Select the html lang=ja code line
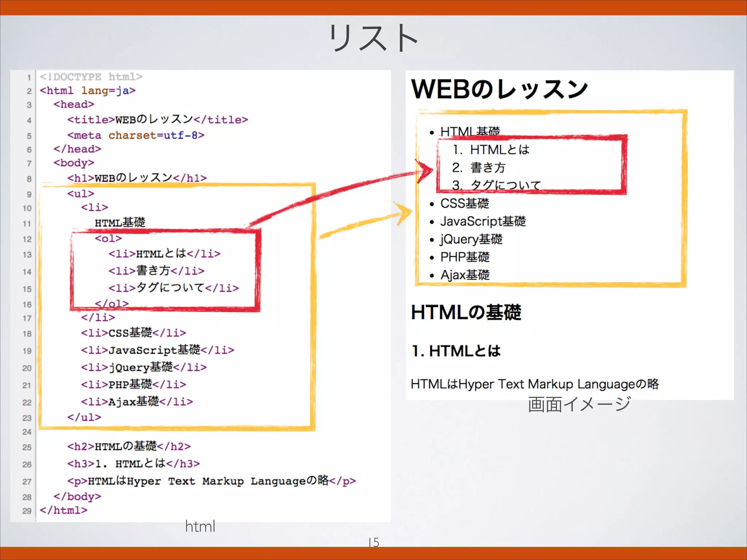Viewport: 747px width, 560px height. (x=88, y=90)
